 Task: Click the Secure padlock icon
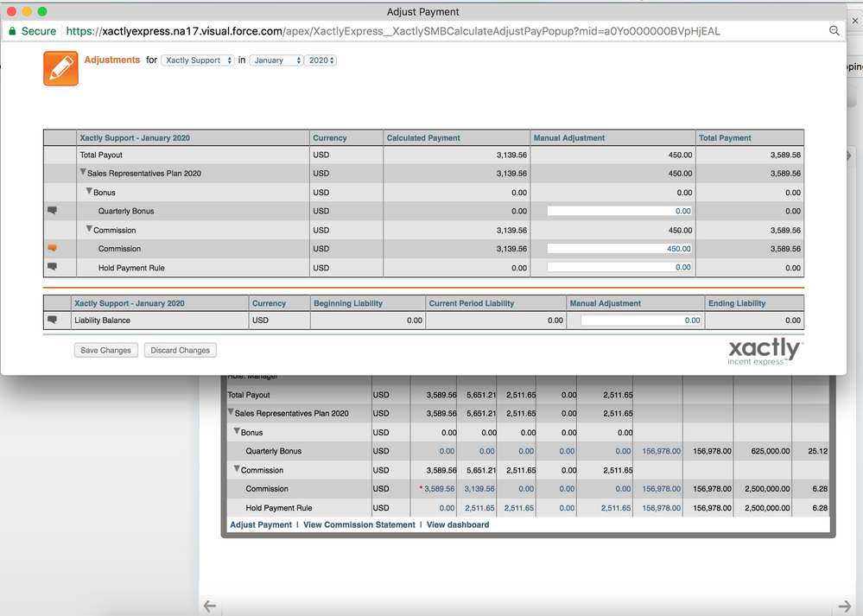(12, 31)
